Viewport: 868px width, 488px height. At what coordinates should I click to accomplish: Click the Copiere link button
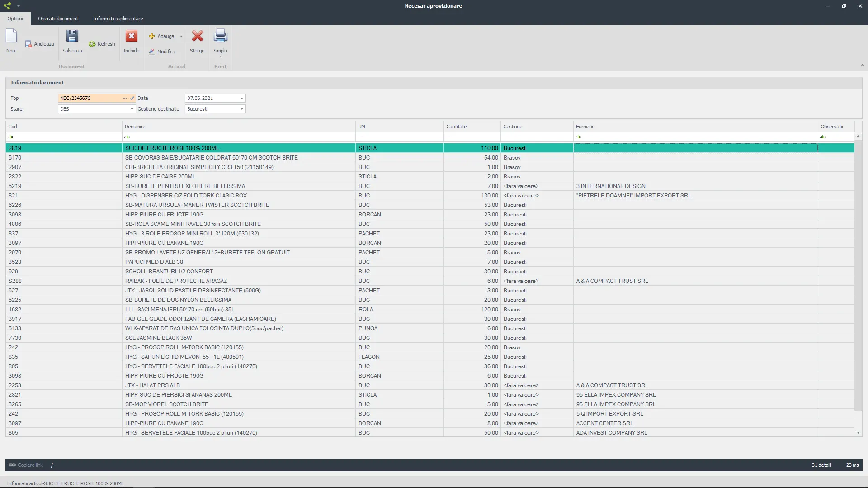pyautogui.click(x=26, y=465)
